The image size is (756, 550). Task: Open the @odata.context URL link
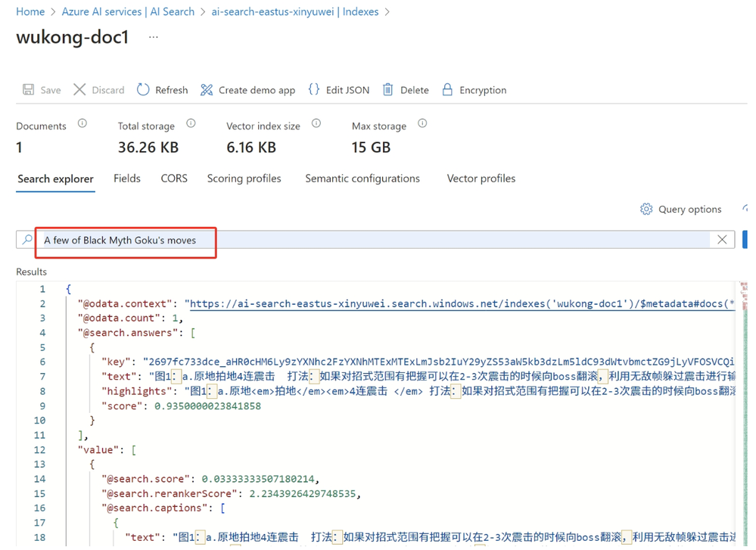(462, 303)
